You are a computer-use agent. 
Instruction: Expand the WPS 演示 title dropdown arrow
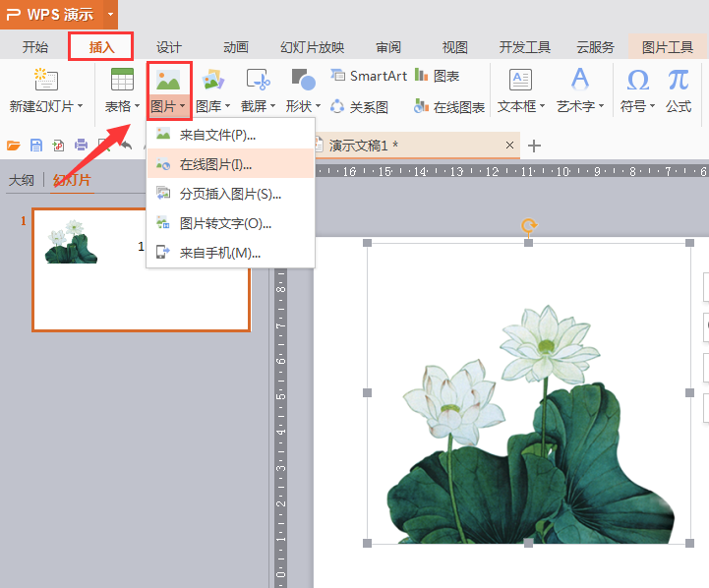110,14
